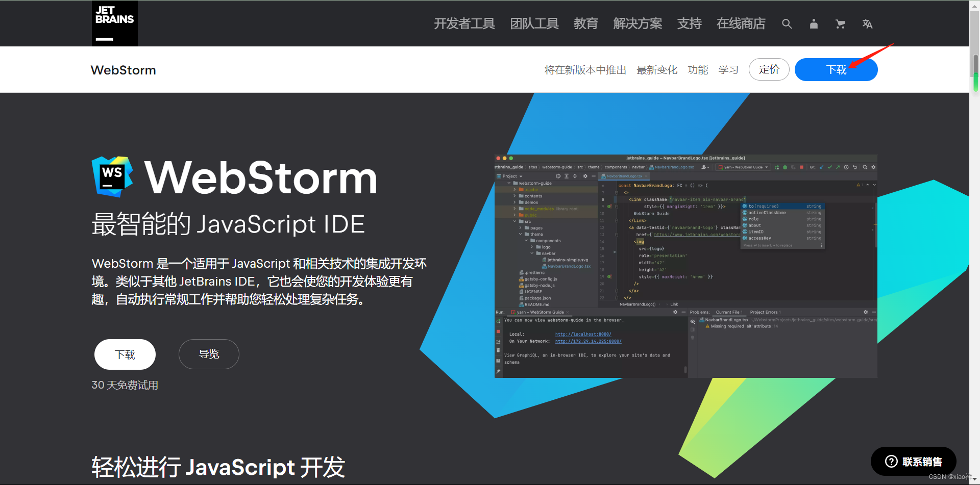
Task: Click the WebStorm product title link
Action: pyautogui.click(x=124, y=70)
